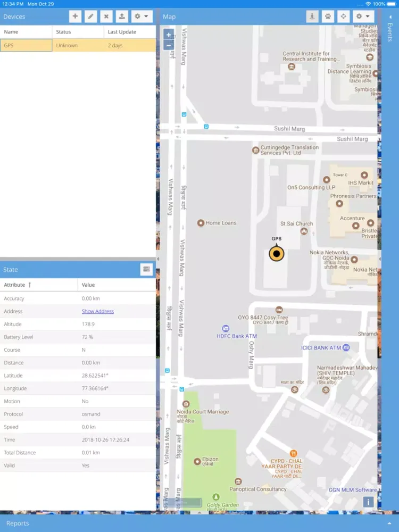Click the CYPD restaurant fork icon

click(294, 453)
